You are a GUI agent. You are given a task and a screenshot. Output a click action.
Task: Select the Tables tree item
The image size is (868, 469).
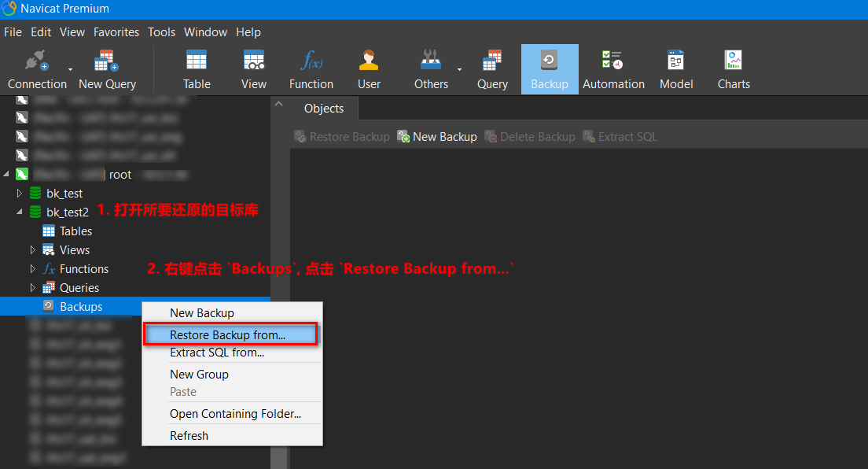(75, 231)
